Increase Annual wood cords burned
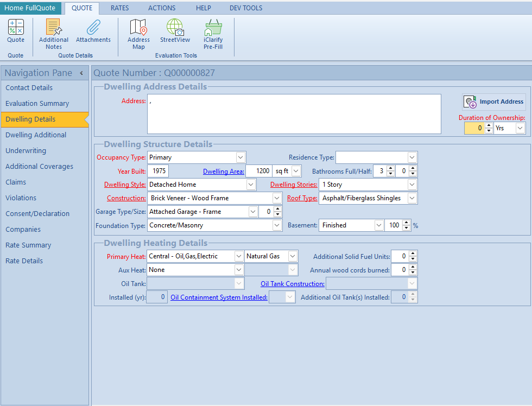532x406 pixels. coord(413,267)
